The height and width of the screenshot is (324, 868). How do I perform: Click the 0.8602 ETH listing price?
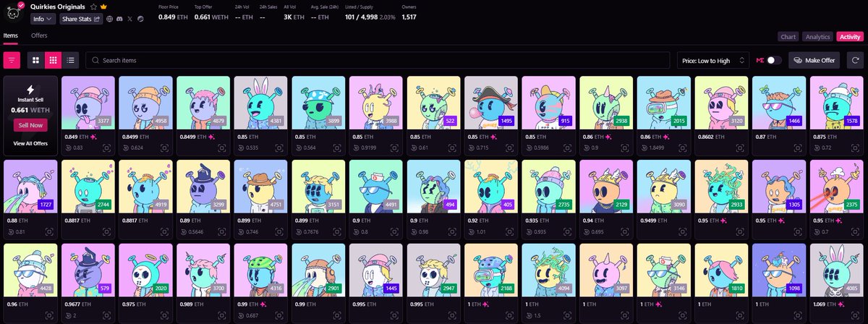tap(710, 136)
